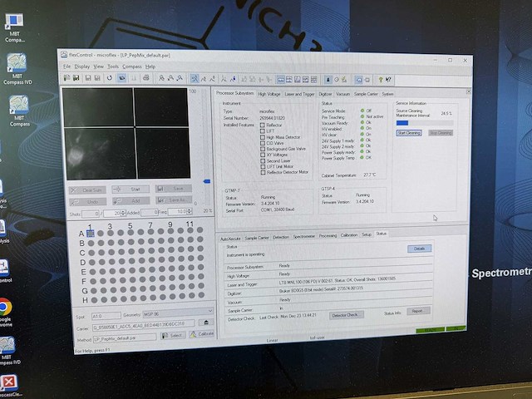Enable the Second Laser checkbox
The width and height of the screenshot is (532, 399).
tap(262, 160)
